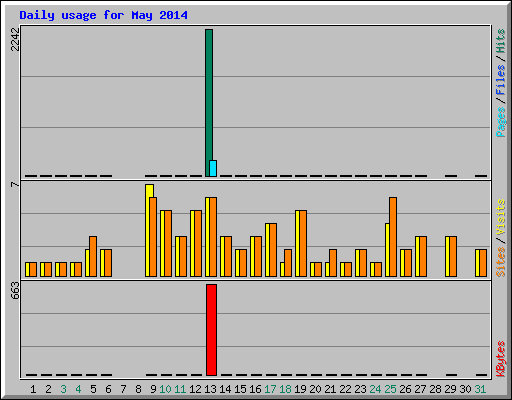
Task: Click the day 13 label on the x-axis
Action: (210, 389)
